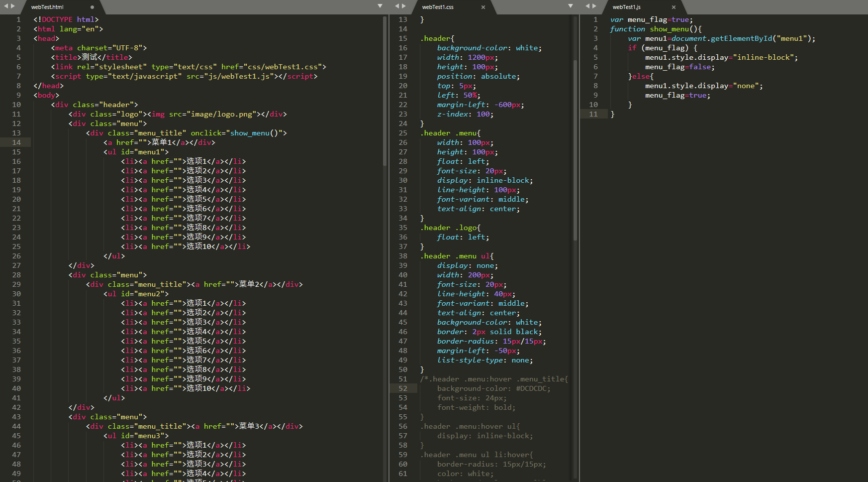Click the previous-tab arrow in the webTest1.js pane
The width and height of the screenshot is (868, 482).
click(587, 6)
